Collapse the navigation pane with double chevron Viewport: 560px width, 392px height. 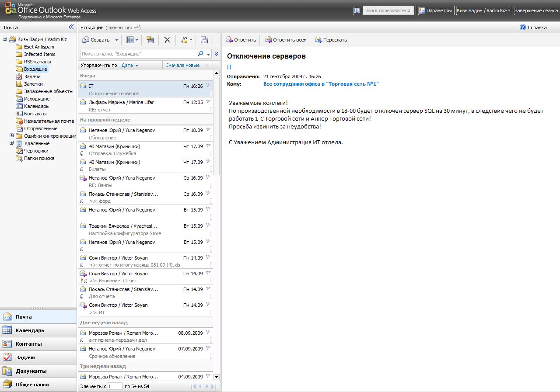72,27
